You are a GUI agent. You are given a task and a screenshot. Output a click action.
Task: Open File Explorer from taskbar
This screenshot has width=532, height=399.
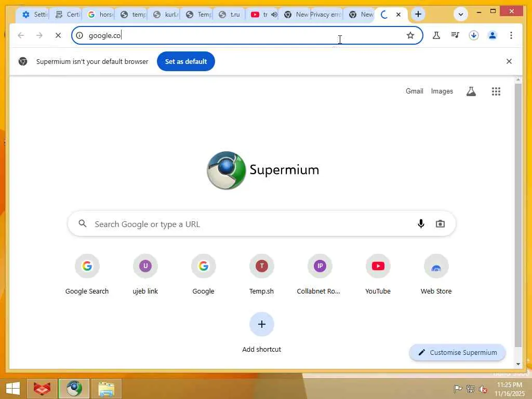[106, 389]
